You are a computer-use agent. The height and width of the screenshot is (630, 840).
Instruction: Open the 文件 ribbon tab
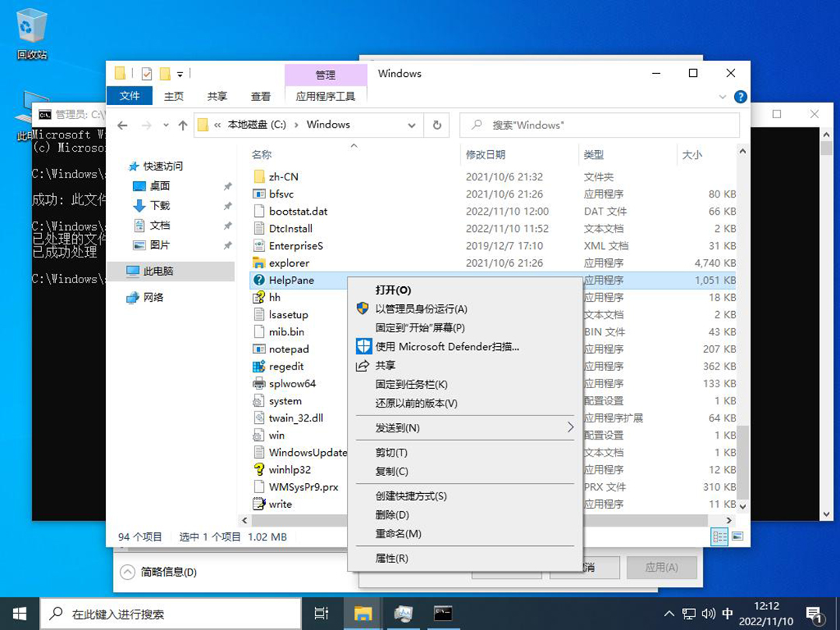130,96
